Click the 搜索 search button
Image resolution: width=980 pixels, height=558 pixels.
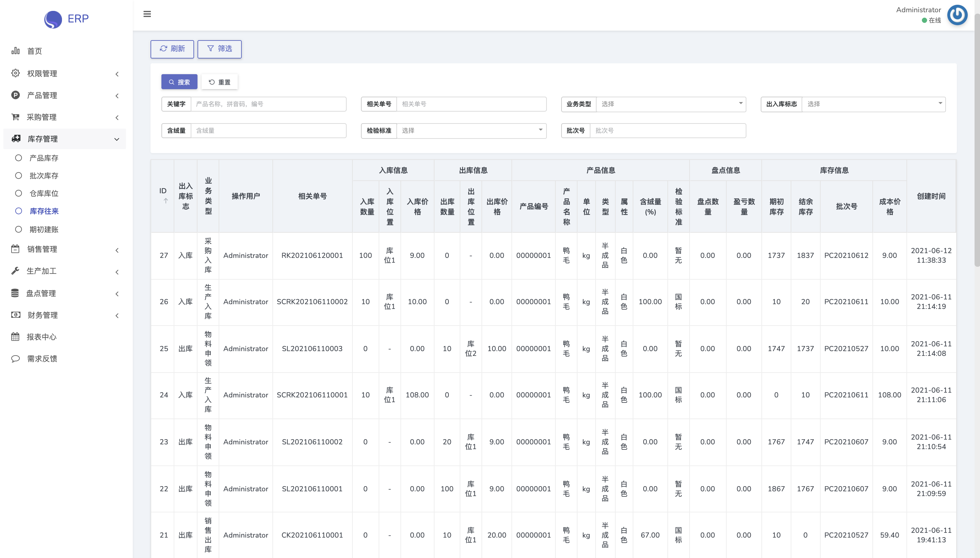click(x=179, y=82)
